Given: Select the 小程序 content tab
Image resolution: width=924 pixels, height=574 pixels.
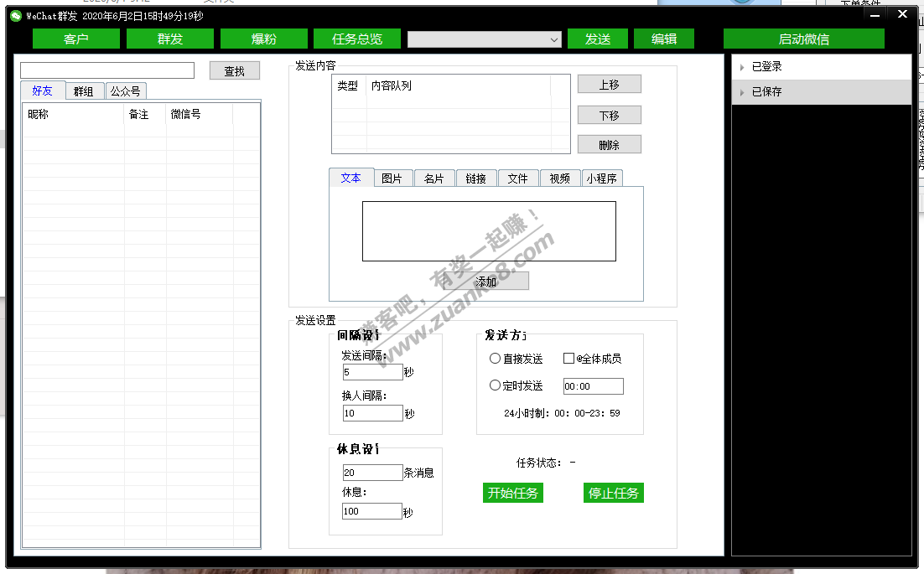Looking at the screenshot, I should click(x=602, y=178).
